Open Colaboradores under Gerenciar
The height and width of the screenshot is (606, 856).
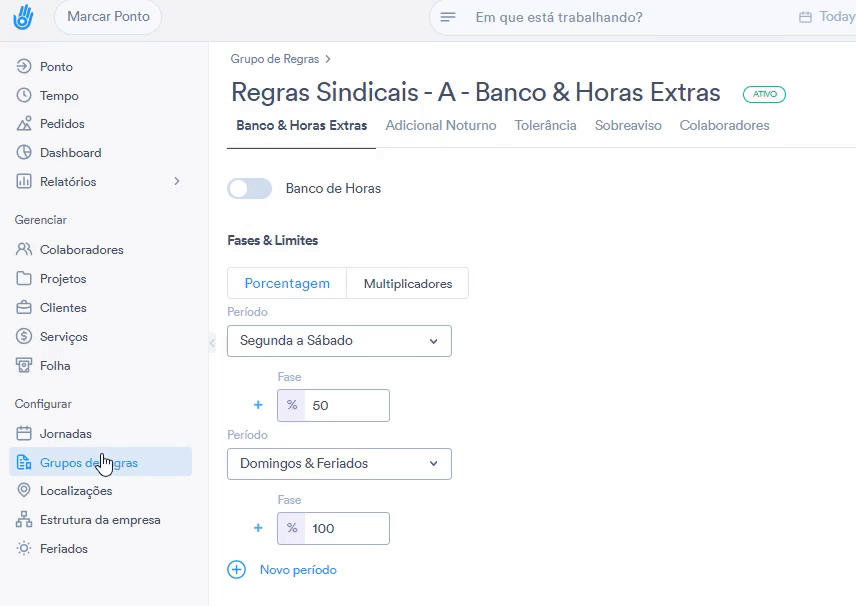tap(81, 250)
